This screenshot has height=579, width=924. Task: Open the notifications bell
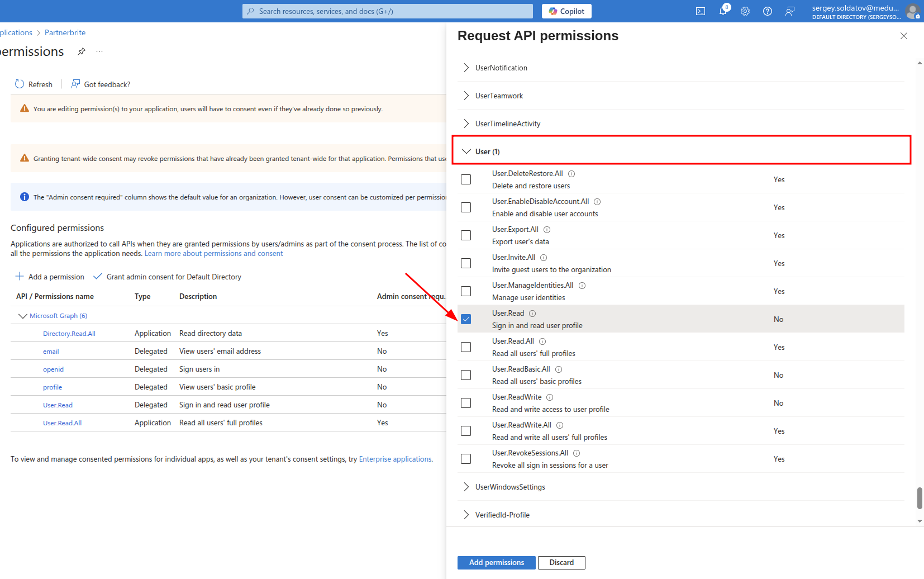pos(723,11)
